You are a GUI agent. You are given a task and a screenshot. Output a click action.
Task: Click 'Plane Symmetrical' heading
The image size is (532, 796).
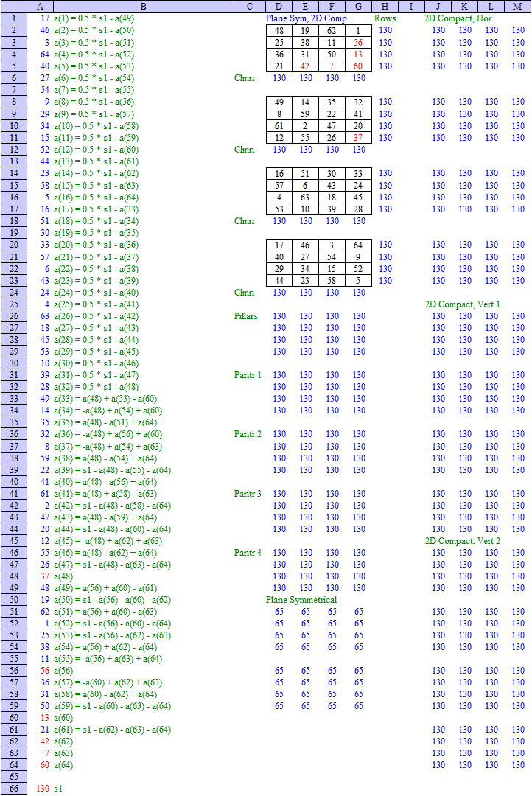(301, 599)
